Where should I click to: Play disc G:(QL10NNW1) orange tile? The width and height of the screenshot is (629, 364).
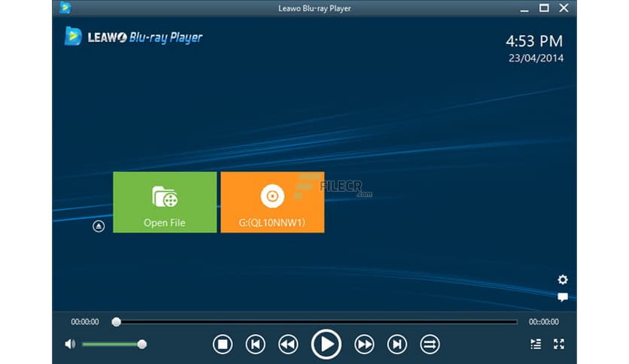click(x=272, y=202)
